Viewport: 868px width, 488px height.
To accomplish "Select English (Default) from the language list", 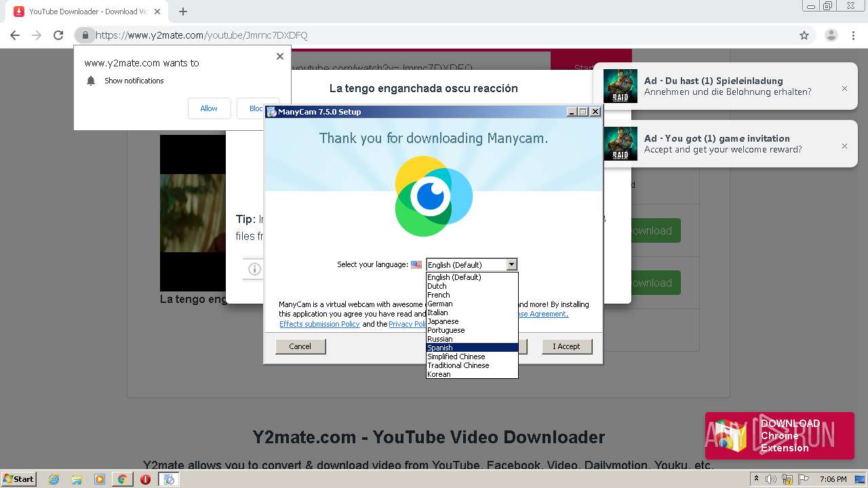I will [x=472, y=277].
